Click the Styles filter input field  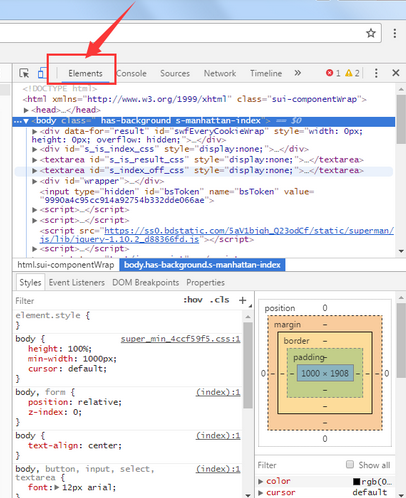coord(97,301)
